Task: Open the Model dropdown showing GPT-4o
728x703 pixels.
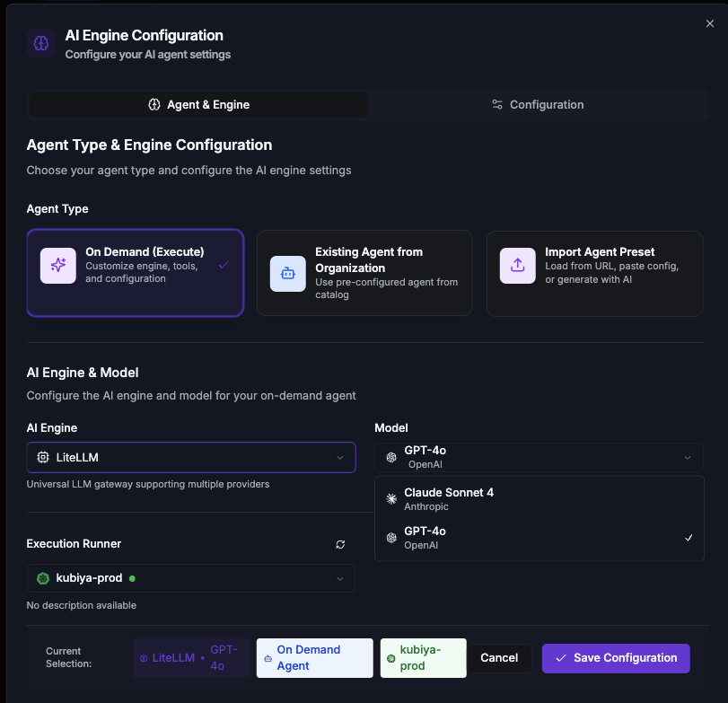Action: 539,457
